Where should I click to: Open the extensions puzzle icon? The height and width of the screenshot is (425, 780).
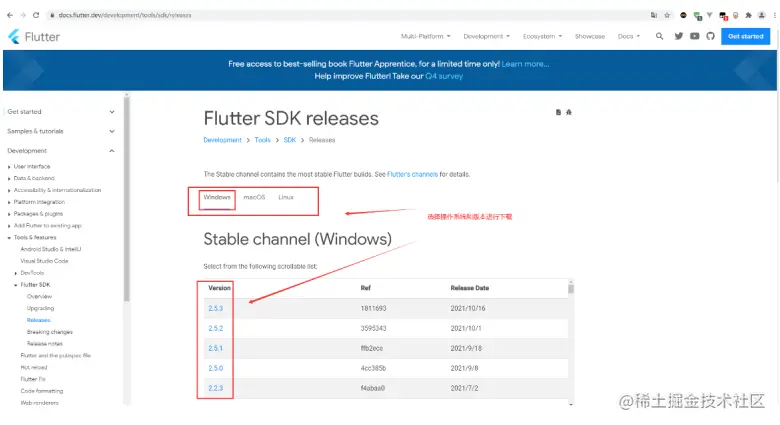click(748, 15)
